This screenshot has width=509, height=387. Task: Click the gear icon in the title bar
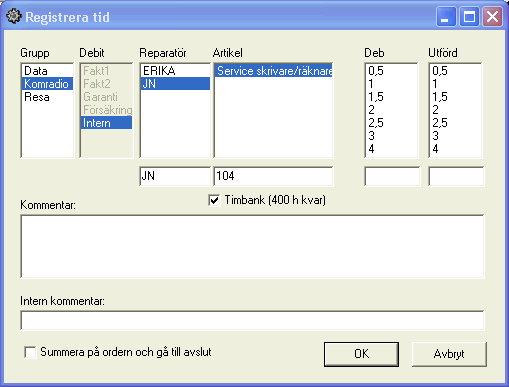point(14,16)
